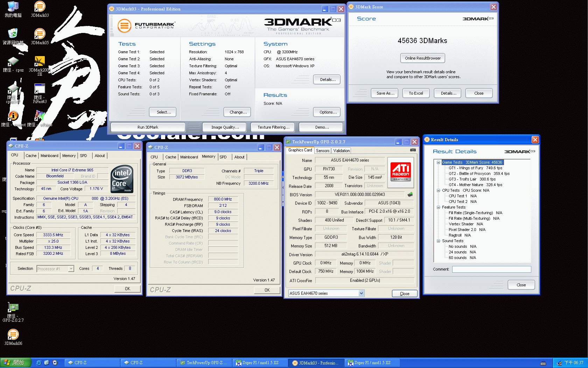
Task: Open the 3DMark05 desktop shortcut
Action: point(40,36)
